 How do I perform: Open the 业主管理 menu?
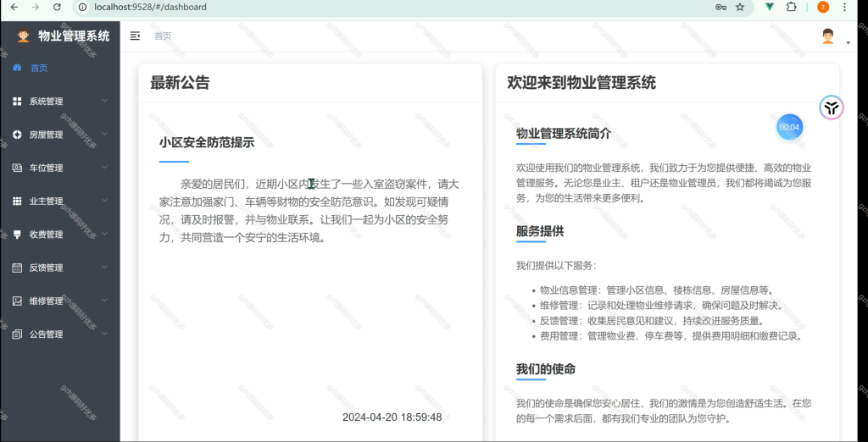click(x=60, y=201)
